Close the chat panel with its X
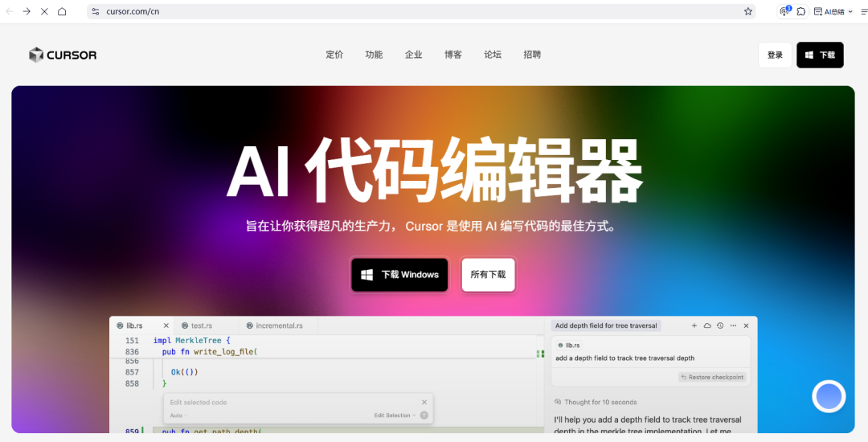868x442 pixels. point(746,325)
